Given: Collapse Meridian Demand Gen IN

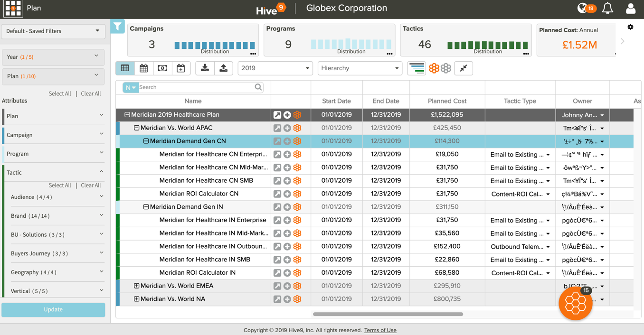Looking at the screenshot, I should 146,207.
